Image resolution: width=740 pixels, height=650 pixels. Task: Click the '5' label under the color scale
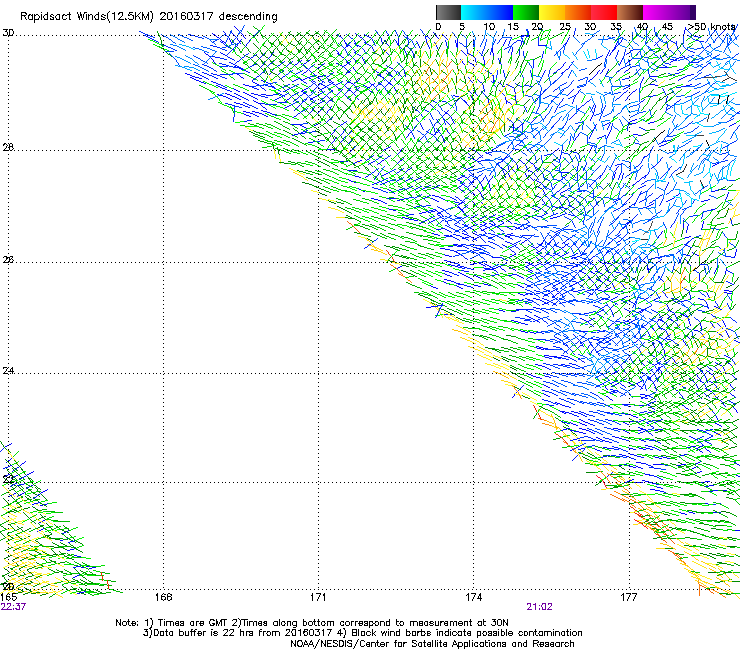click(462, 27)
